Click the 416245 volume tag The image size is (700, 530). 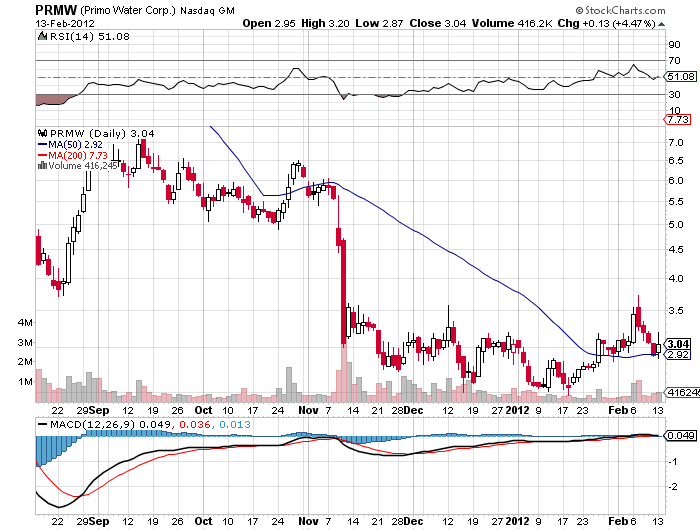[683, 392]
